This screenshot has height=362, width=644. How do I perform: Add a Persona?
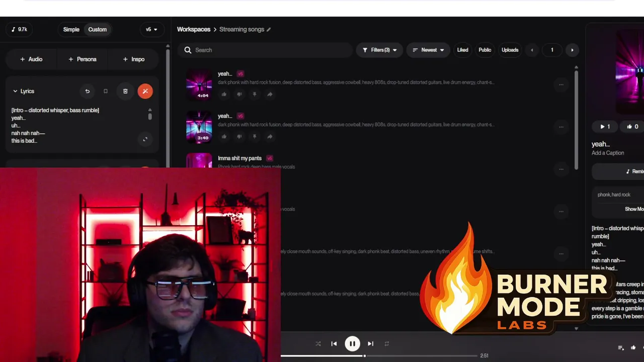point(83,59)
